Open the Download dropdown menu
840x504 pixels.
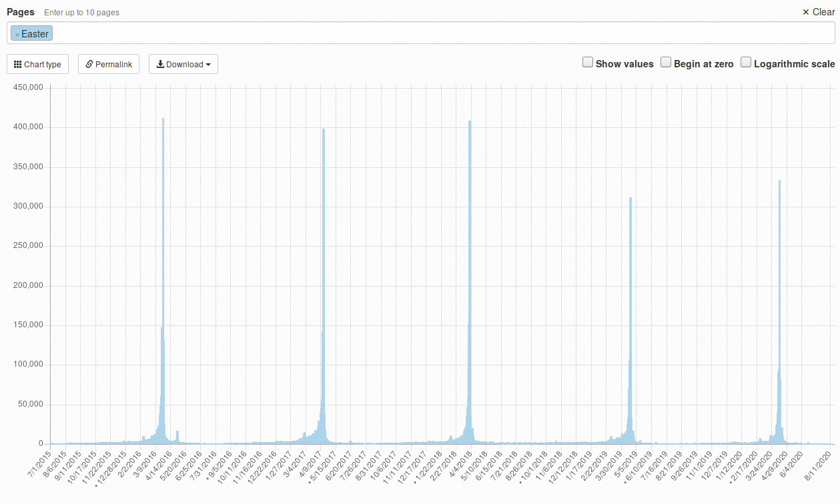183,64
